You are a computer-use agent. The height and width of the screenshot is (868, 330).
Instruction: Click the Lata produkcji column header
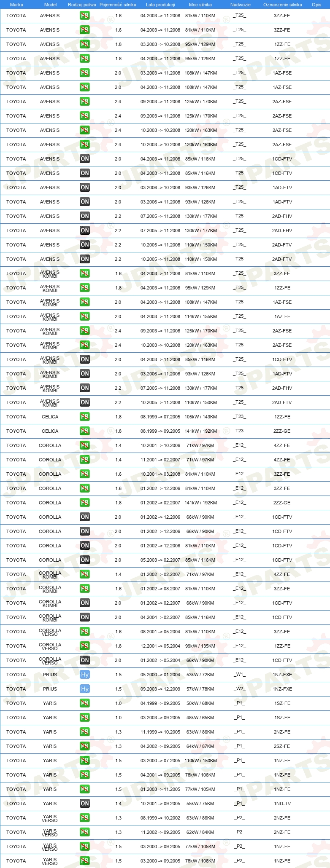[160, 5]
